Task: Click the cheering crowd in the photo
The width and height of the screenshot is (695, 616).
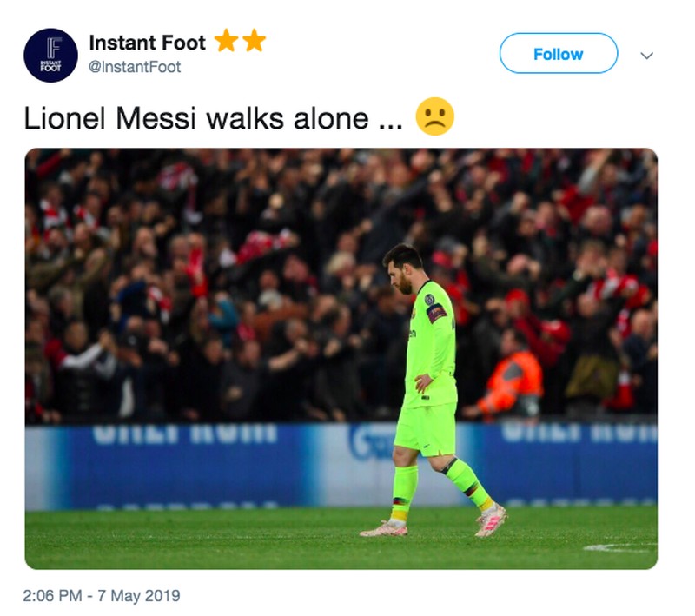Action: click(x=217, y=261)
